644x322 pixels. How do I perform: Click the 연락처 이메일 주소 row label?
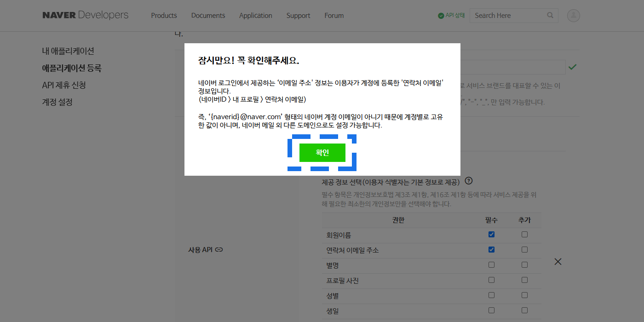pyautogui.click(x=353, y=250)
